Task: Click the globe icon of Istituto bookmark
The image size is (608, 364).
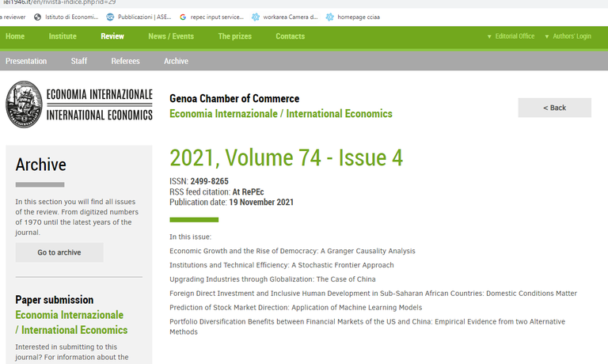Action: coord(38,17)
